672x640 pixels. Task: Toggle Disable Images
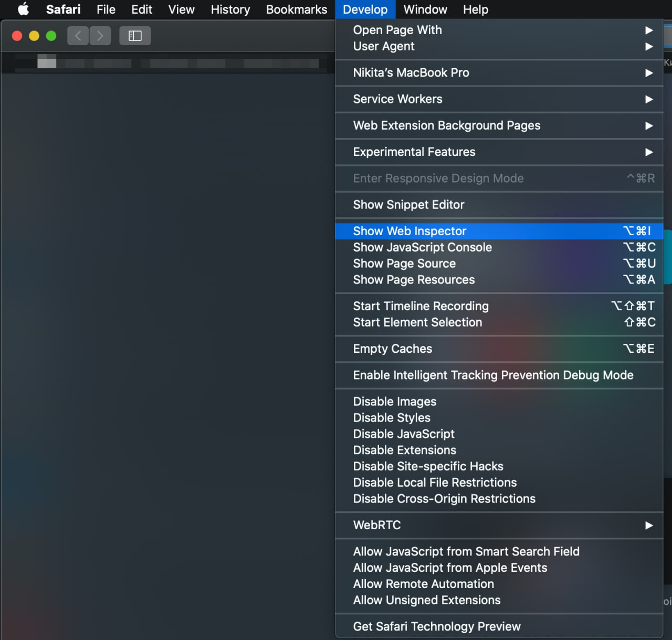pos(499,402)
